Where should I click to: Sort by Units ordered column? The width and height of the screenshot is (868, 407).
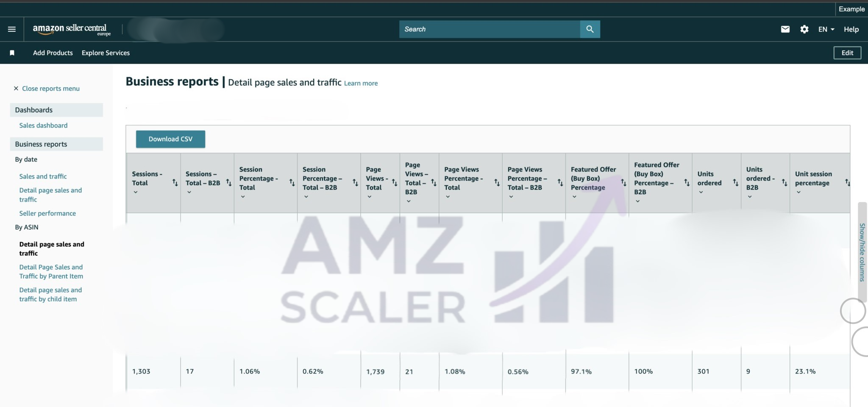point(736,183)
